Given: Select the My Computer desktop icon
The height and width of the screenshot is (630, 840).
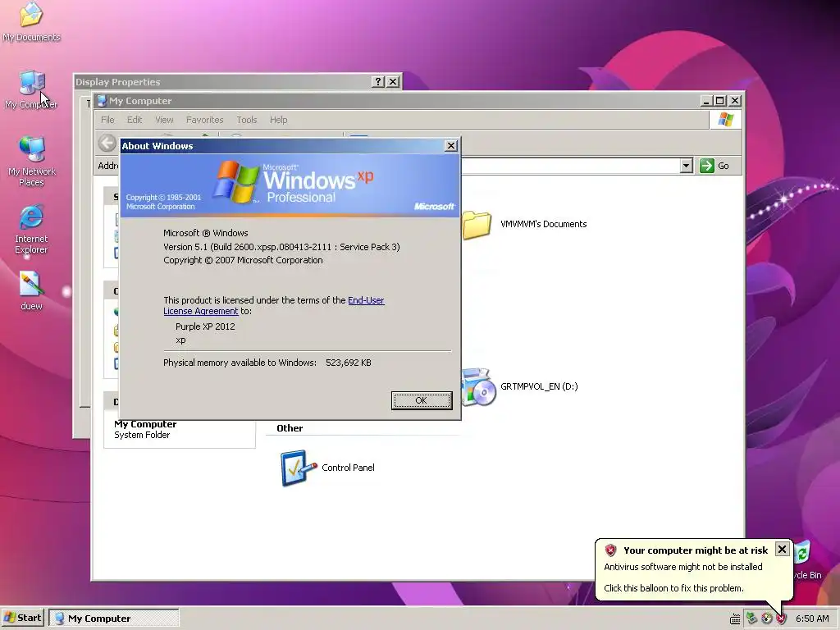Looking at the screenshot, I should point(31,89).
